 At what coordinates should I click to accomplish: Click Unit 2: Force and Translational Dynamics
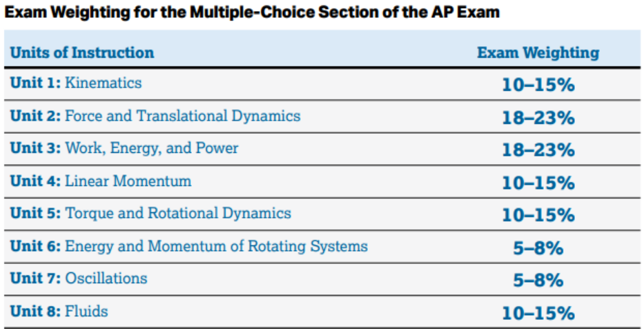click(155, 116)
